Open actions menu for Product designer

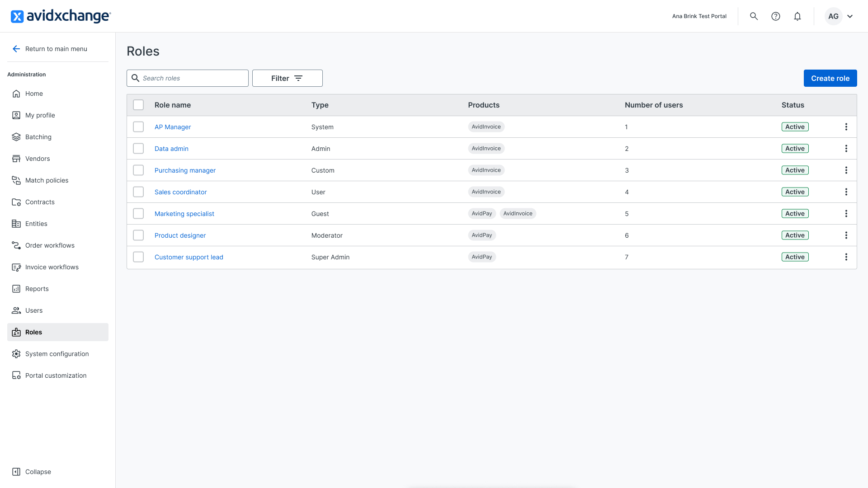[x=846, y=235]
